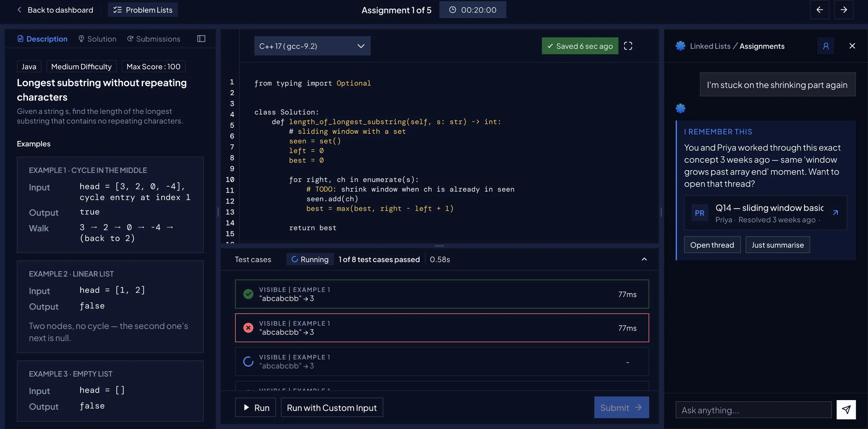Select the failed test case red cross
The image size is (868, 429).
point(248,328)
